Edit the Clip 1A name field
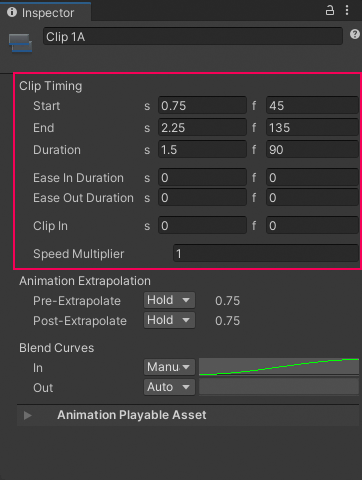362x480 pixels. pos(193,36)
